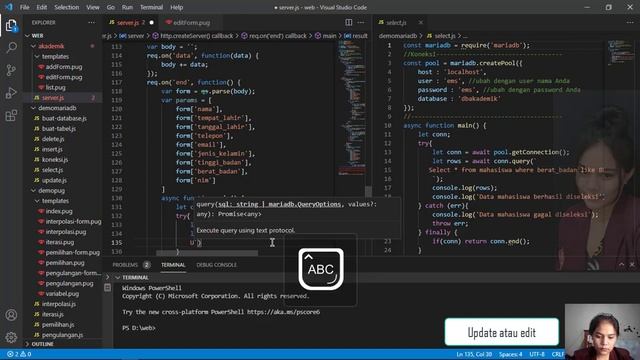Open the Terminal menu
This screenshot has height=360, width=640.
pyautogui.click(x=151, y=7)
